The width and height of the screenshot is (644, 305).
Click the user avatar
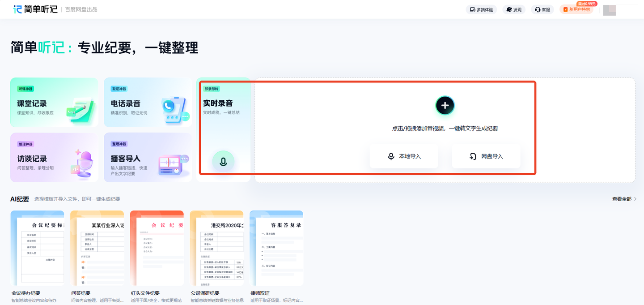point(610,10)
